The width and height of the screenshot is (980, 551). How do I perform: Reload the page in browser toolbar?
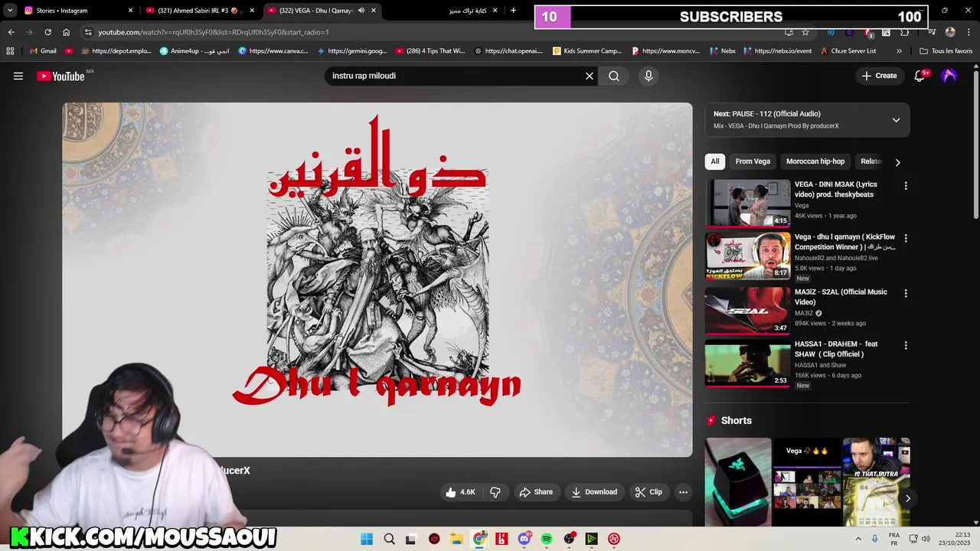[47, 32]
